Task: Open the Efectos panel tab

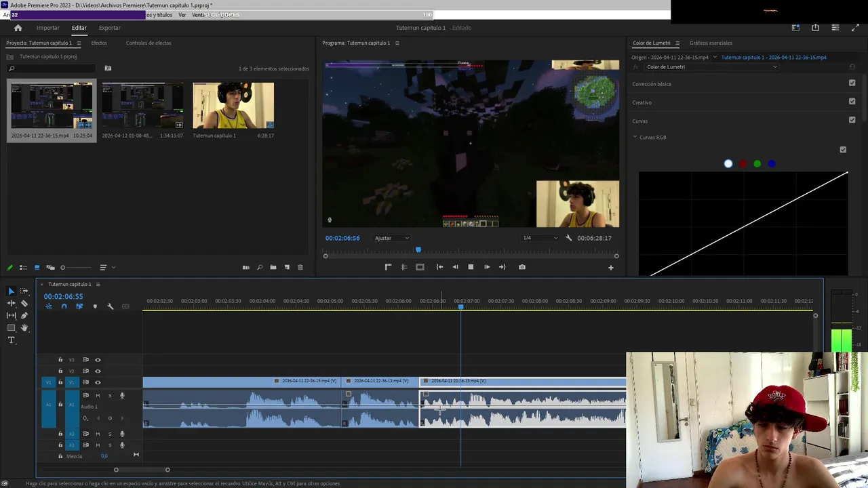Action: coord(99,43)
